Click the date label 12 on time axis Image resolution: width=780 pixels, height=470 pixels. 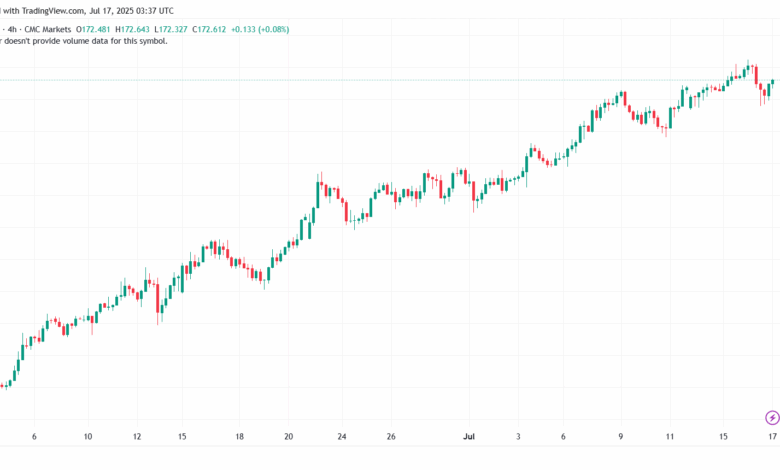pos(137,437)
